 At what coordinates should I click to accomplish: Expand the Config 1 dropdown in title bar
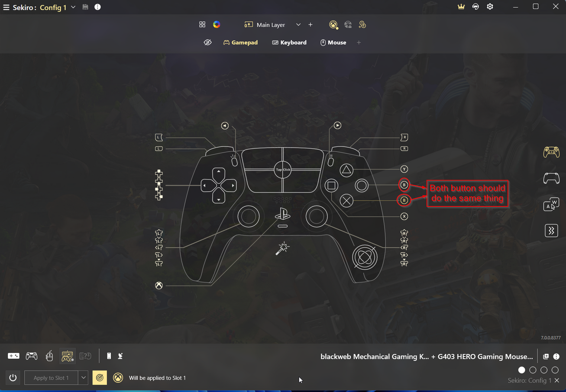(73, 7)
